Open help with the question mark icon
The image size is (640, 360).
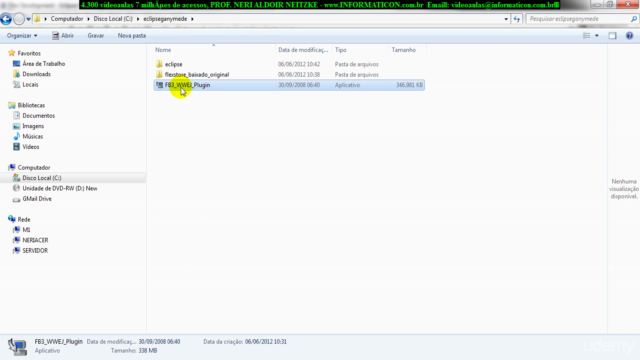coord(629,36)
